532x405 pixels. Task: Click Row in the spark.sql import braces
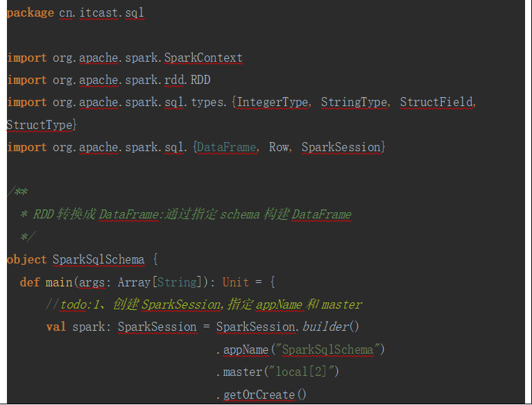[279, 147]
